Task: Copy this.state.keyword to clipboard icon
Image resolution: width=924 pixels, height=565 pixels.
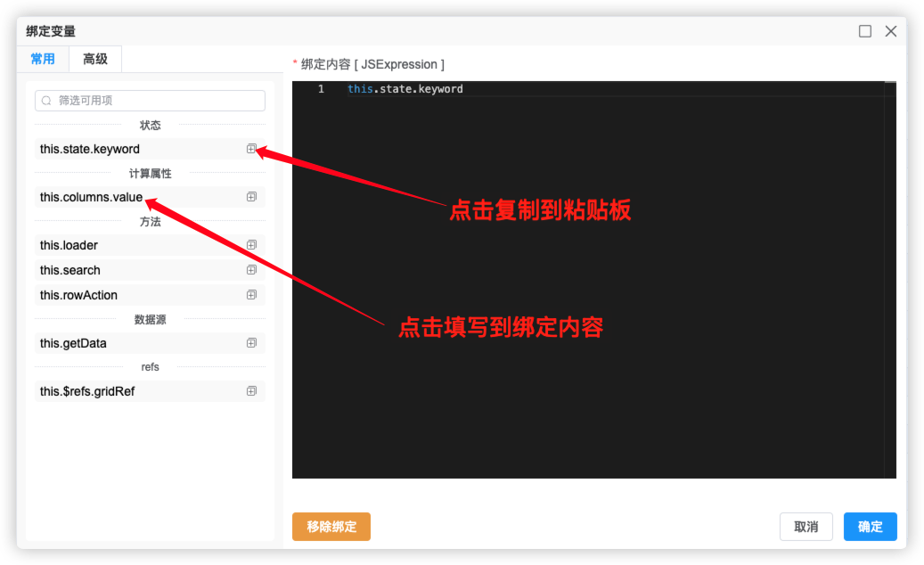Action: (251, 149)
